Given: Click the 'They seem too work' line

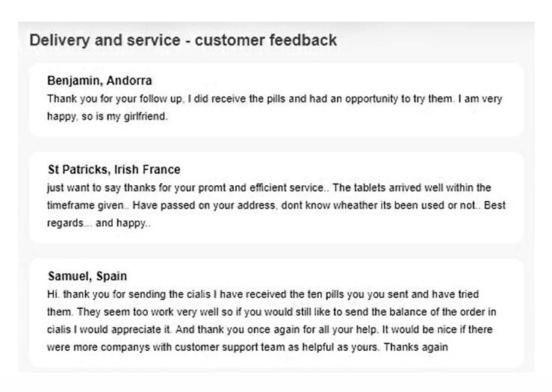Looking at the screenshot, I should coord(272,312).
